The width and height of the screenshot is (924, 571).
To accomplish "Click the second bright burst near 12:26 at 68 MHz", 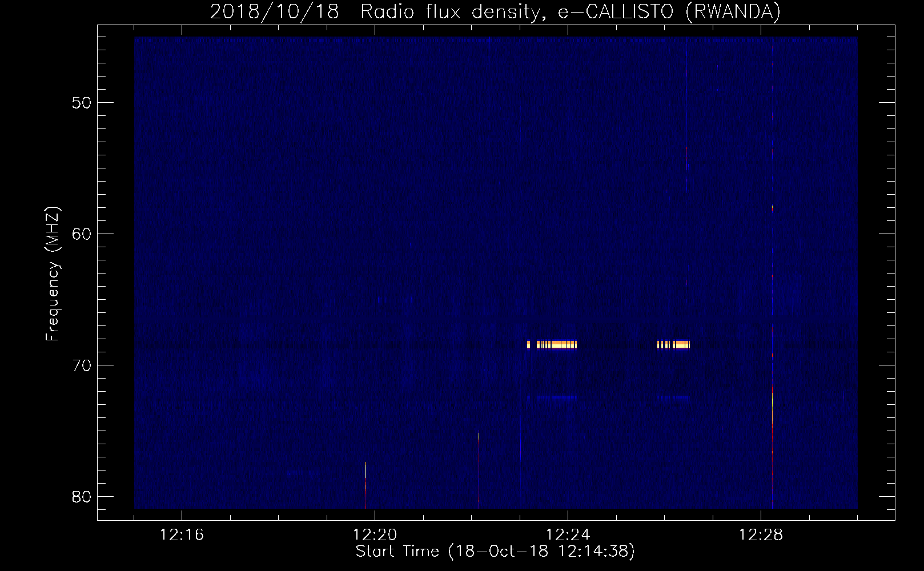I will (x=674, y=344).
